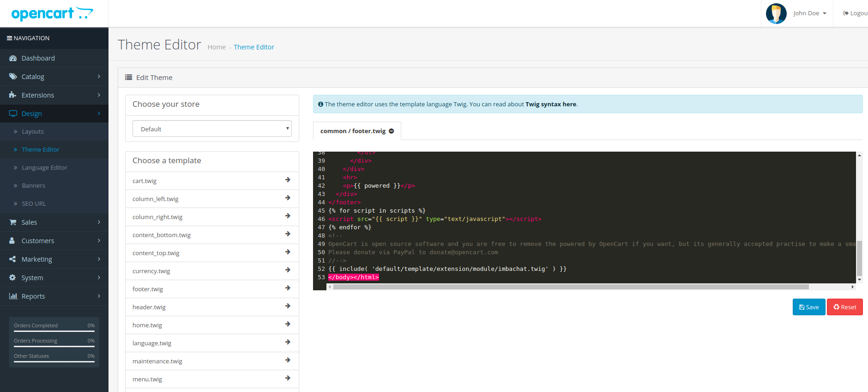This screenshot has height=392, width=868.
Task: Click the Design monitor icon
Action: coord(13,114)
